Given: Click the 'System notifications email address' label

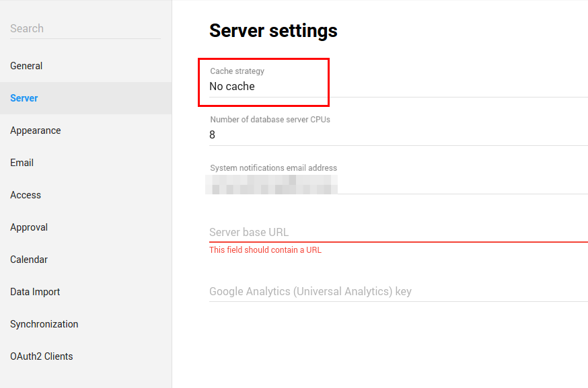Looking at the screenshot, I should [x=273, y=168].
